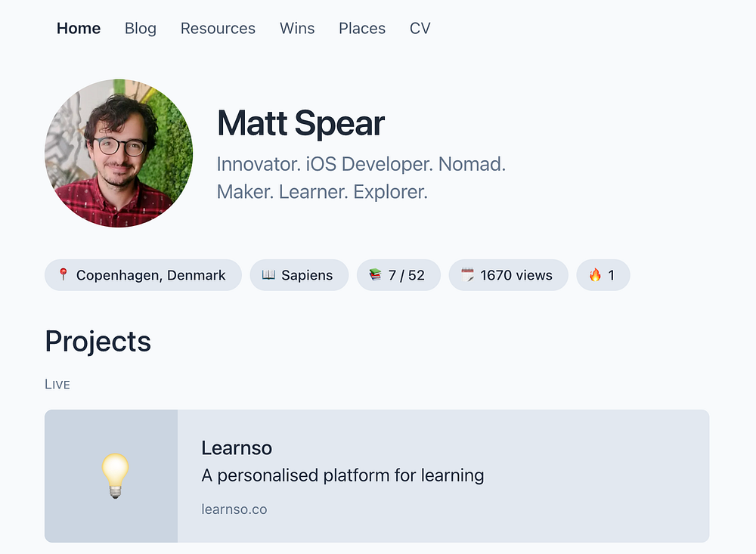
Task: Navigate to the Wins page
Action: (x=297, y=29)
